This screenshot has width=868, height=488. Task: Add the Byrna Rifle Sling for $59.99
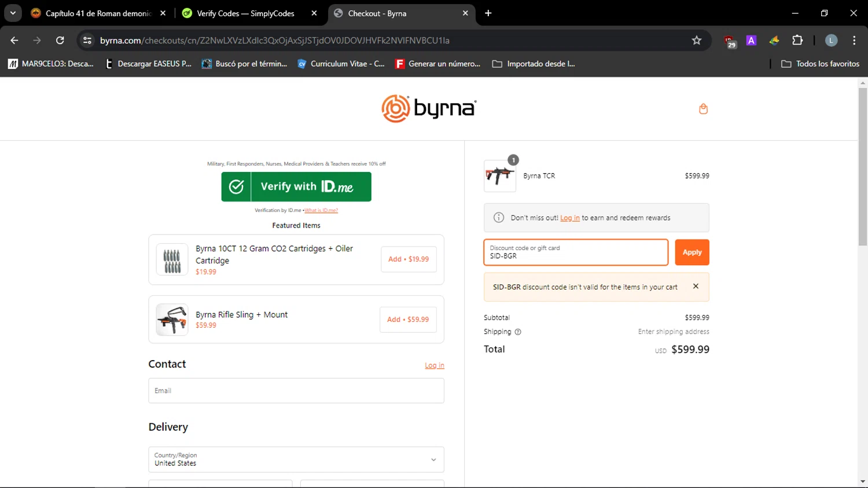[x=408, y=320]
